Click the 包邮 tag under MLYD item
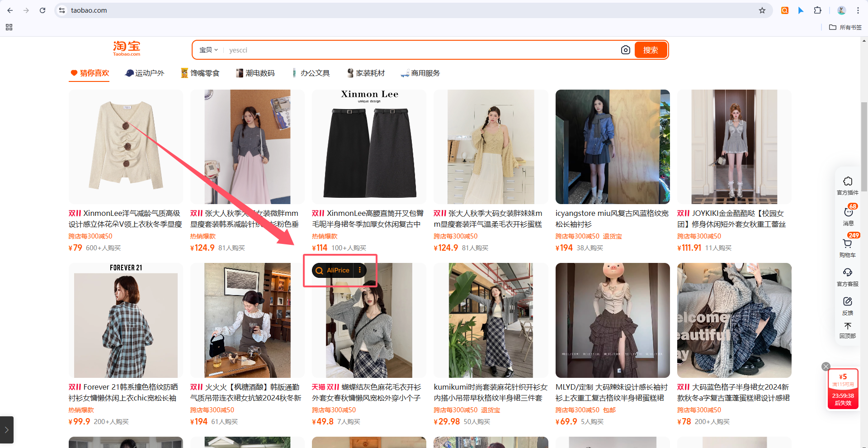This screenshot has height=448, width=868. coord(609,410)
